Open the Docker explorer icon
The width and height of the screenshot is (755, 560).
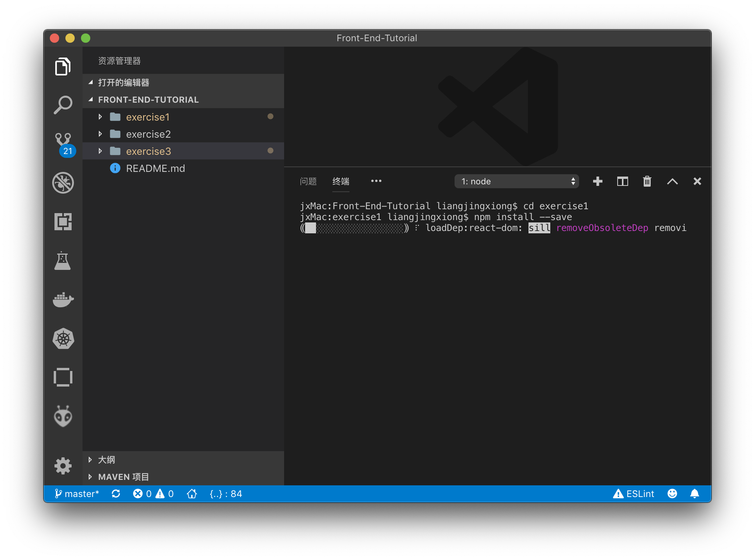(63, 299)
